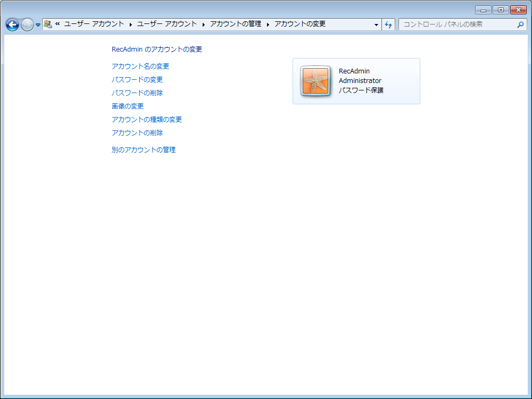Click the magnifying glass search icon
The image size is (532, 399).
[x=520, y=24]
